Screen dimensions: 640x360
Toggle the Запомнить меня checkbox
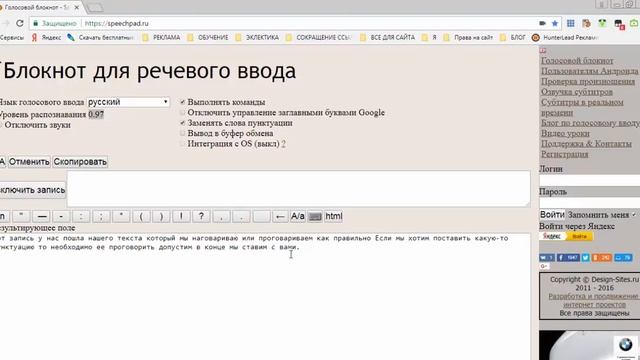pyautogui.click(x=634, y=215)
